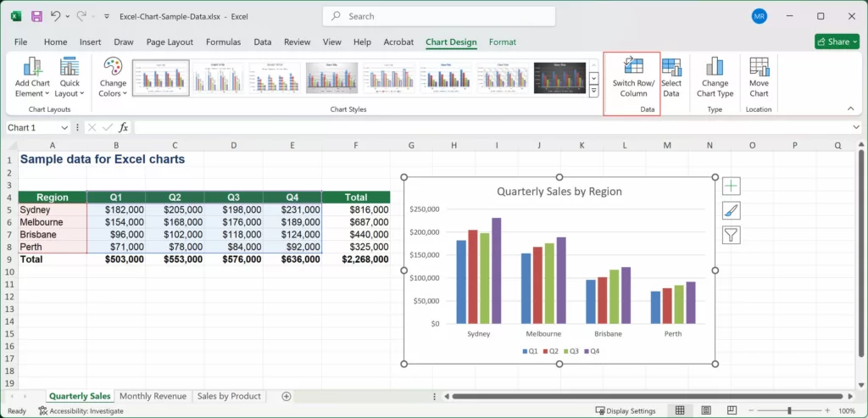Click the Select Data button

click(671, 77)
